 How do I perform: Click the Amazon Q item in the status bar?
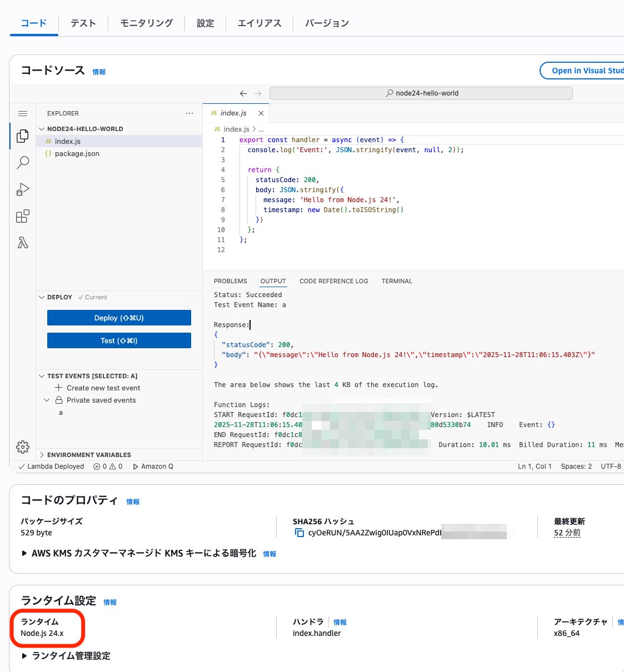(x=153, y=466)
